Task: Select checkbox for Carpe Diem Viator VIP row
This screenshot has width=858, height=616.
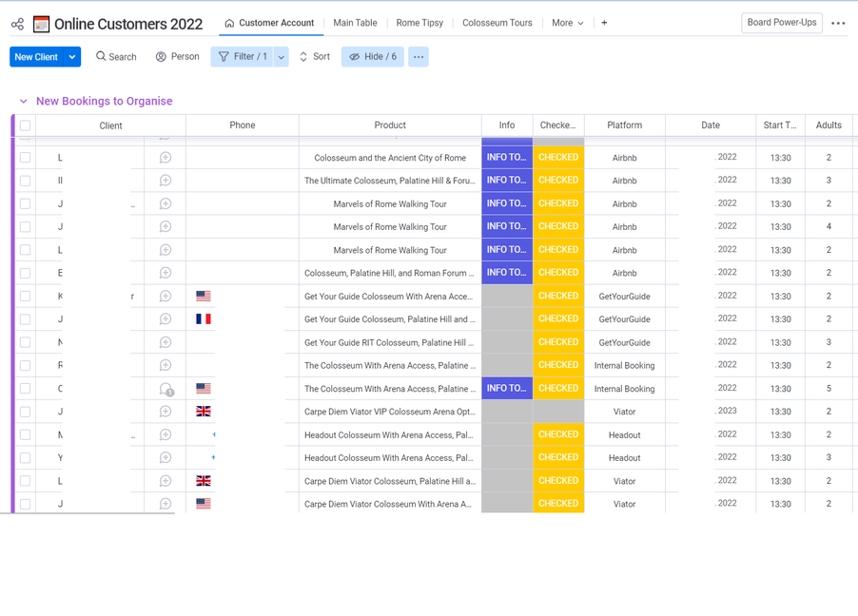Action: (x=26, y=412)
